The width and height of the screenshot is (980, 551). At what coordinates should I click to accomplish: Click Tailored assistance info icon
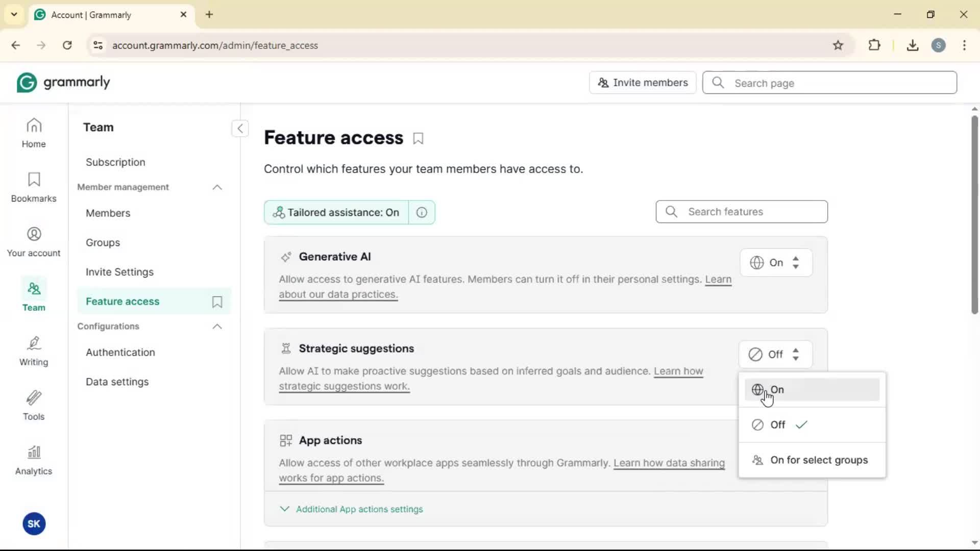(x=422, y=212)
